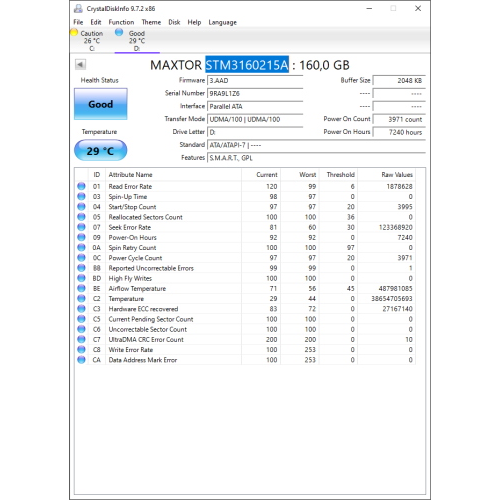Screen dimensions: 500x500
Task: Click the Features field S.M.A.R.T., GPL
Action: click(316, 158)
